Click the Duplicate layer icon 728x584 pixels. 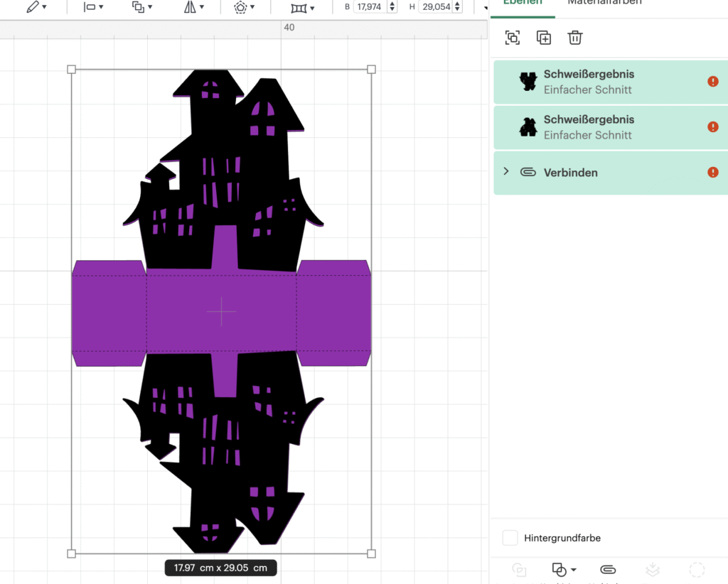(544, 38)
